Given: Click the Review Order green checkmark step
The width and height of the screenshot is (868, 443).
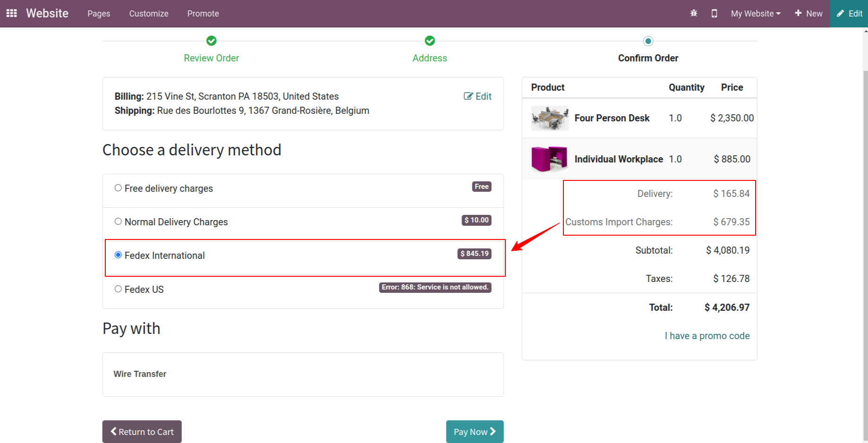Looking at the screenshot, I should coord(212,41).
